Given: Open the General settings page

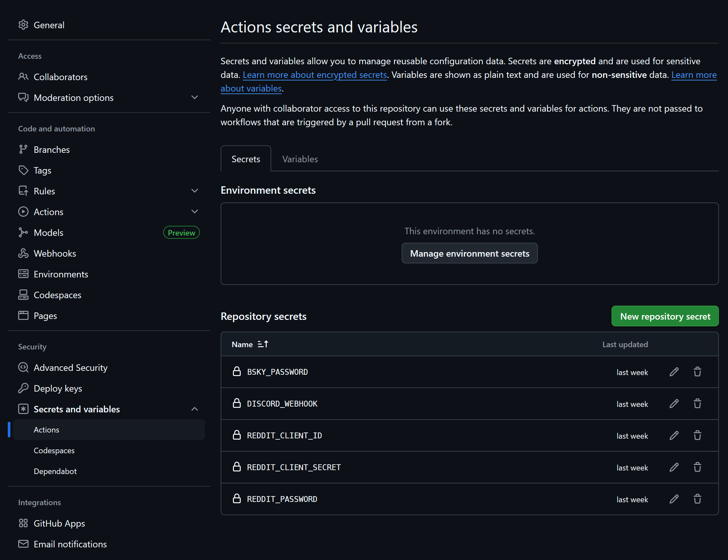Looking at the screenshot, I should (49, 25).
